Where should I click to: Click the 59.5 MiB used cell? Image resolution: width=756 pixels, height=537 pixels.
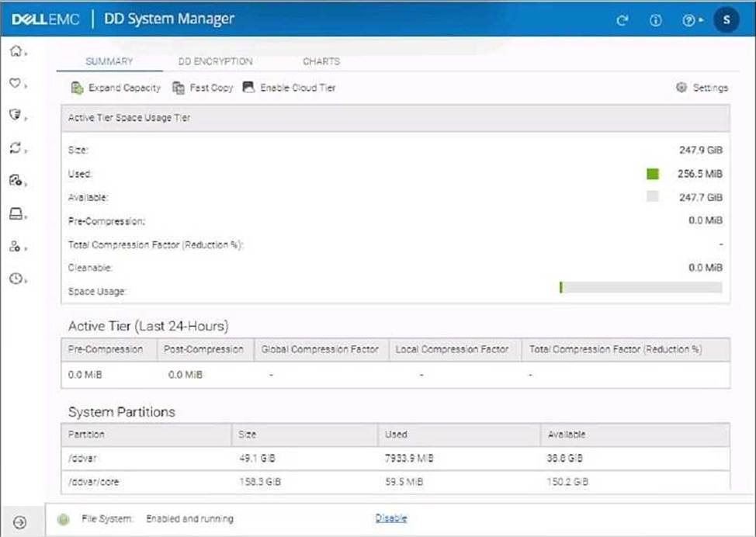pyautogui.click(x=404, y=482)
